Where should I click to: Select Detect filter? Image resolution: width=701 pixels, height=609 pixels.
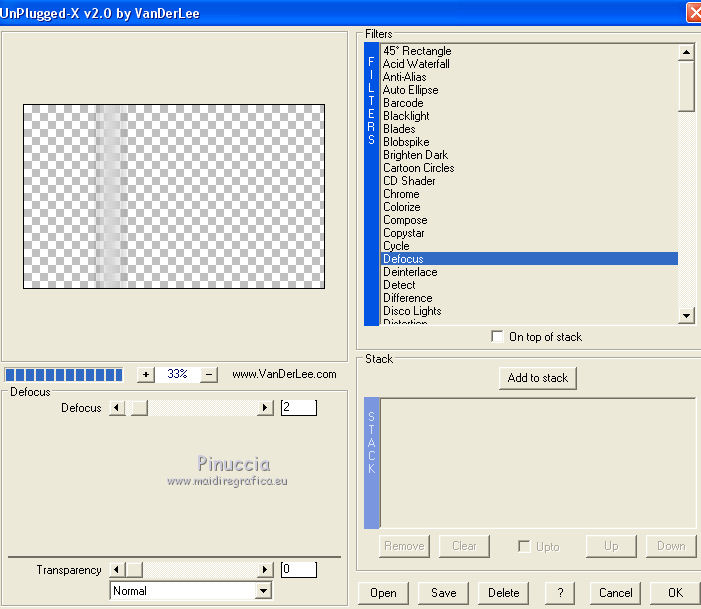pos(529,285)
